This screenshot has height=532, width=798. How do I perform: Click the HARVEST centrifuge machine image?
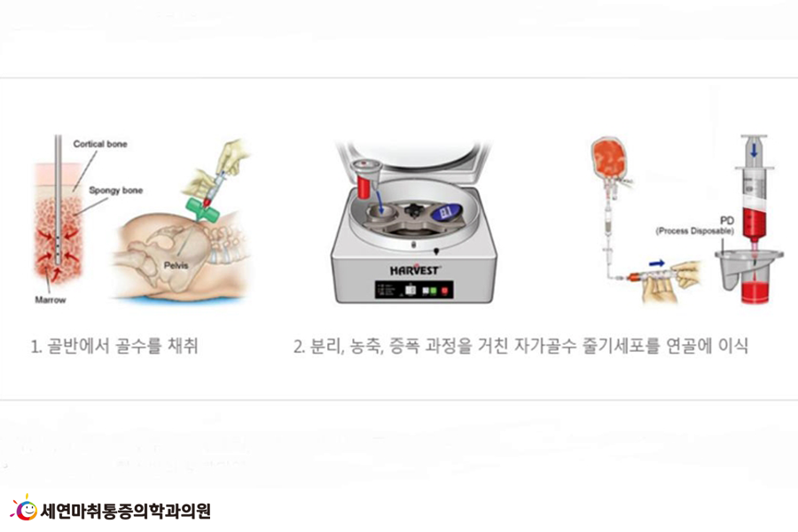pos(414,223)
